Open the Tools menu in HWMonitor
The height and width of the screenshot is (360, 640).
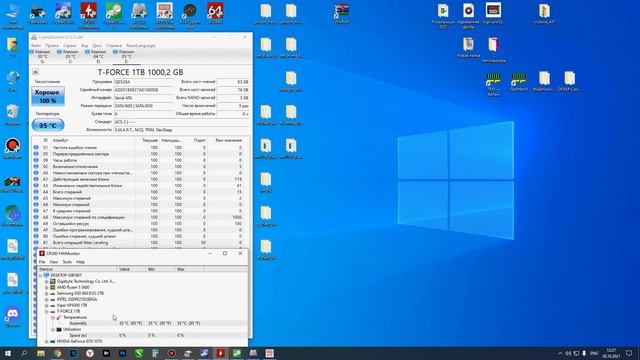pos(67,262)
